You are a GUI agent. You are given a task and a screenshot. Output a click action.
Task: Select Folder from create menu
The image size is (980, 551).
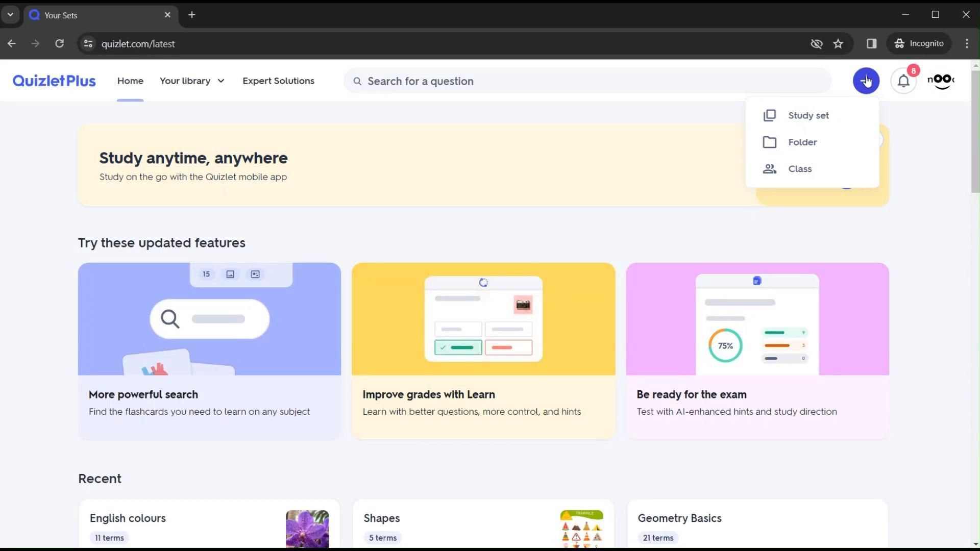(802, 142)
